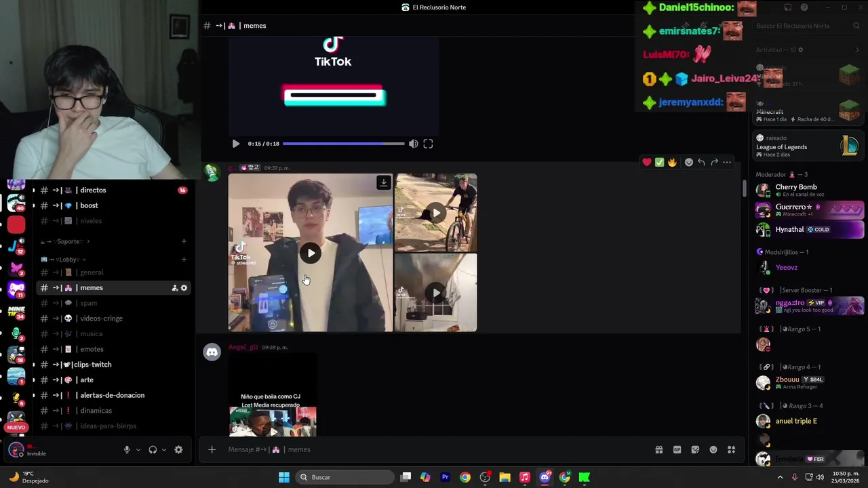Open the GIF picker

click(677, 449)
